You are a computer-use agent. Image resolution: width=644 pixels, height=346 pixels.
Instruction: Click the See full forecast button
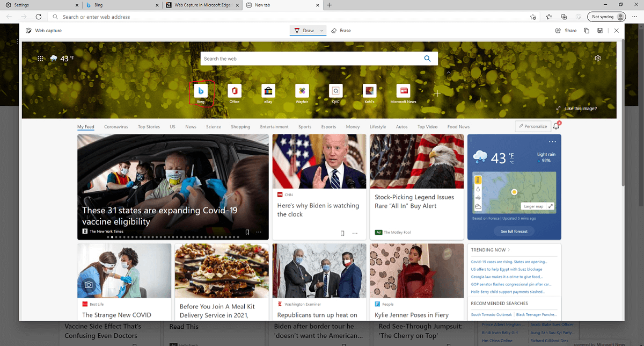(514, 231)
